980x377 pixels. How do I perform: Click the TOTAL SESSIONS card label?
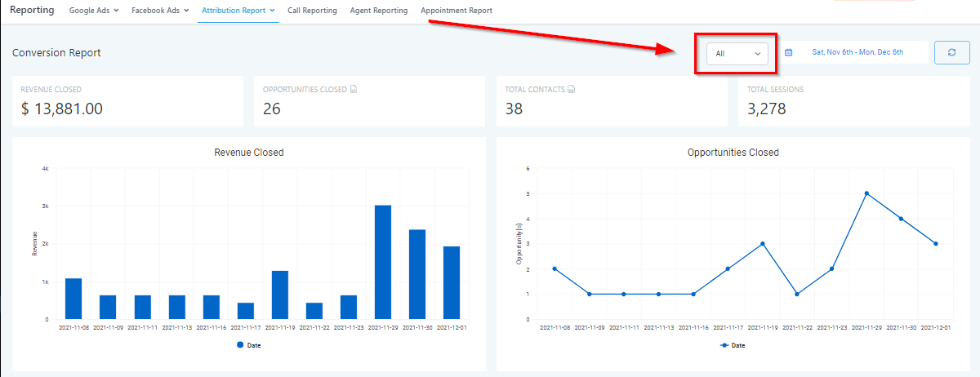pos(775,89)
